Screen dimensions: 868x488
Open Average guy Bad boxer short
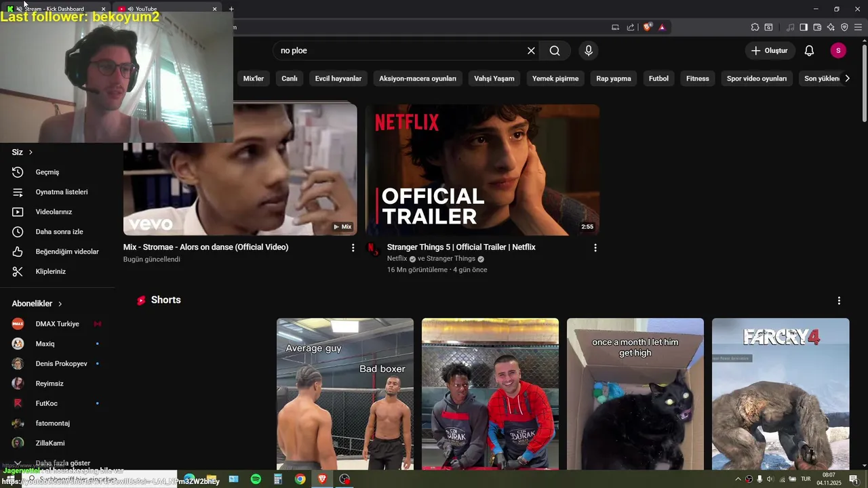(x=345, y=394)
